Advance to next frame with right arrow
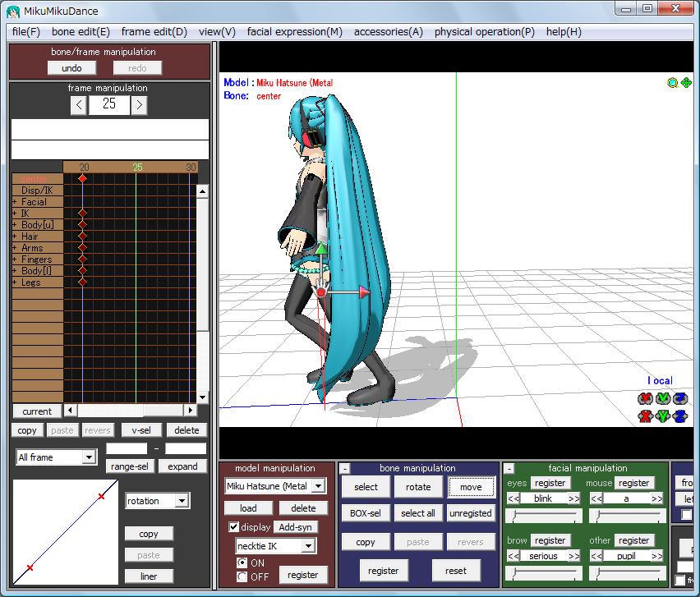The height and width of the screenshot is (597, 700). point(140,105)
